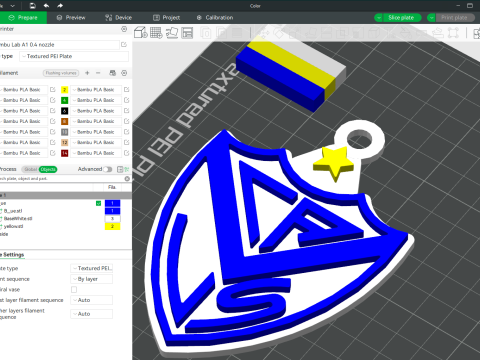
Task: Go to the Device tab
Action: click(118, 18)
